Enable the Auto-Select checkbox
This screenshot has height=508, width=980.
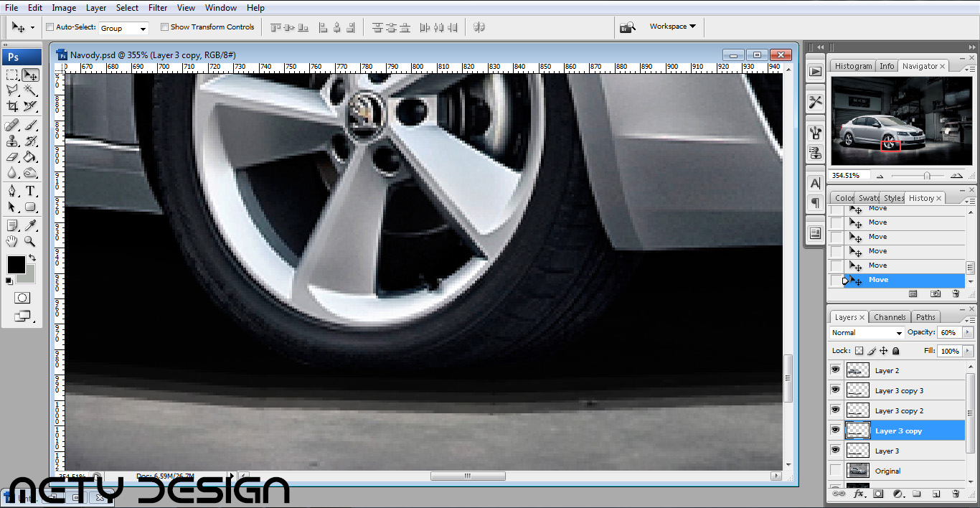pos(50,27)
